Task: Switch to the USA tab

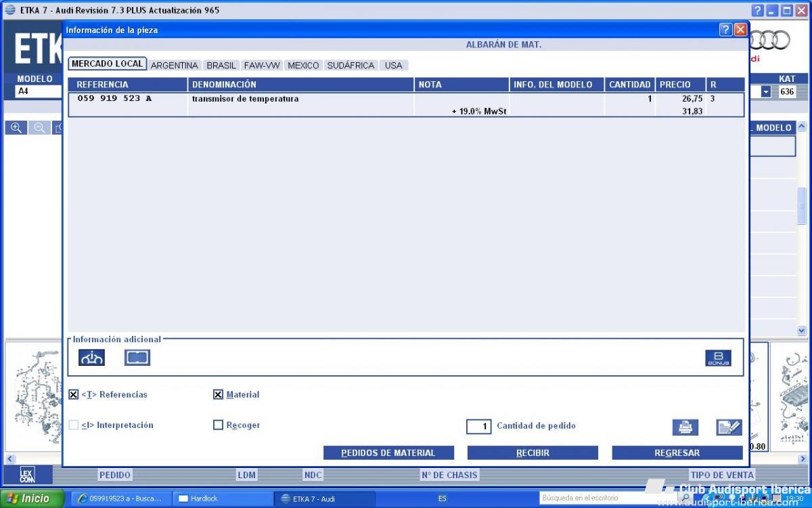Action: [394, 66]
